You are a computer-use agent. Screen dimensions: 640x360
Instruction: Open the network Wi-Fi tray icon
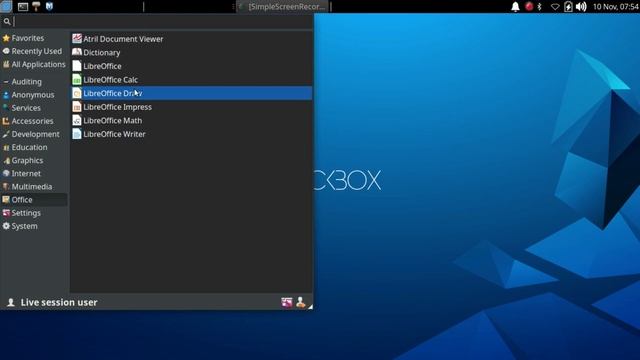point(555,7)
